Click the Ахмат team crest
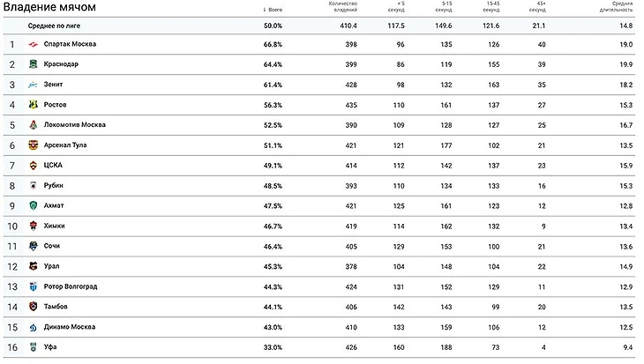Image resolution: width=644 pixels, height=364 pixels. pyautogui.click(x=33, y=205)
